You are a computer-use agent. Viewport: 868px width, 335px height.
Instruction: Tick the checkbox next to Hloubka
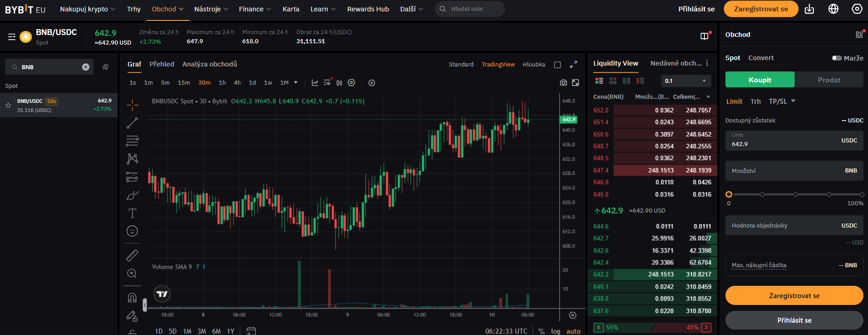click(557, 65)
